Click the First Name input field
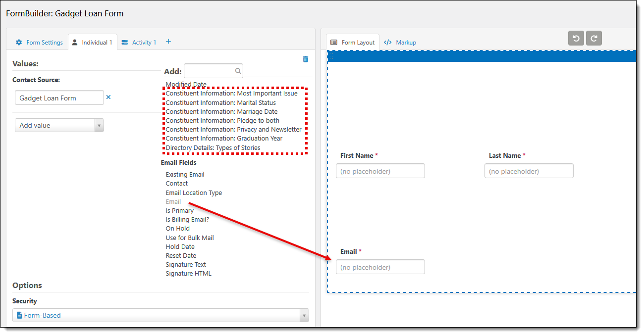 [380, 171]
